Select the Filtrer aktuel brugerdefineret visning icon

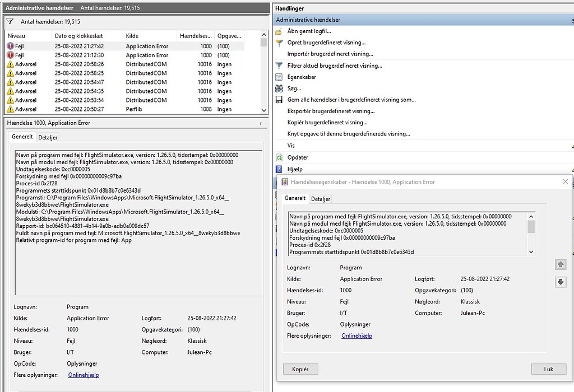tap(279, 66)
